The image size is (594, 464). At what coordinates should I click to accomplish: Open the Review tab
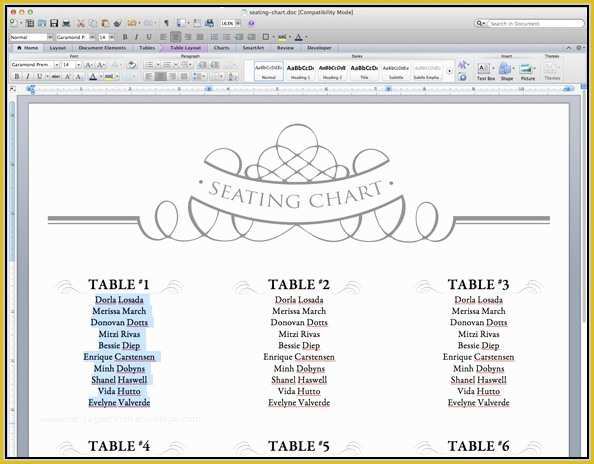(285, 48)
